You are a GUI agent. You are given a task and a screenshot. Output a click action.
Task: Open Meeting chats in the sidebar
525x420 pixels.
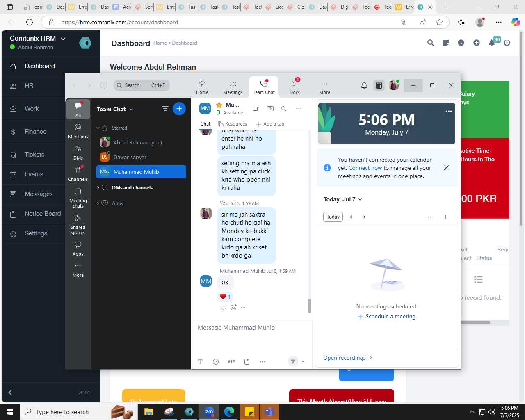[78, 198]
